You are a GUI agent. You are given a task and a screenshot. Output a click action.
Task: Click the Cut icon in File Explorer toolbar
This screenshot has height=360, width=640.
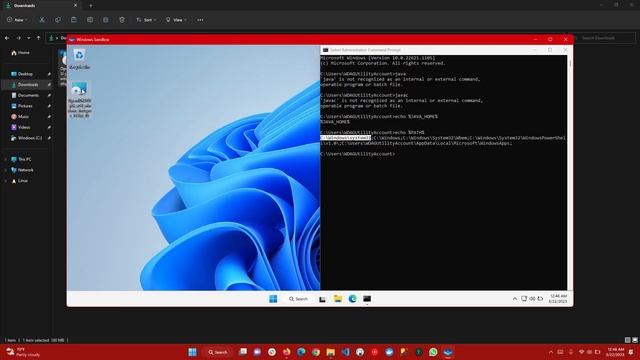pos(42,20)
